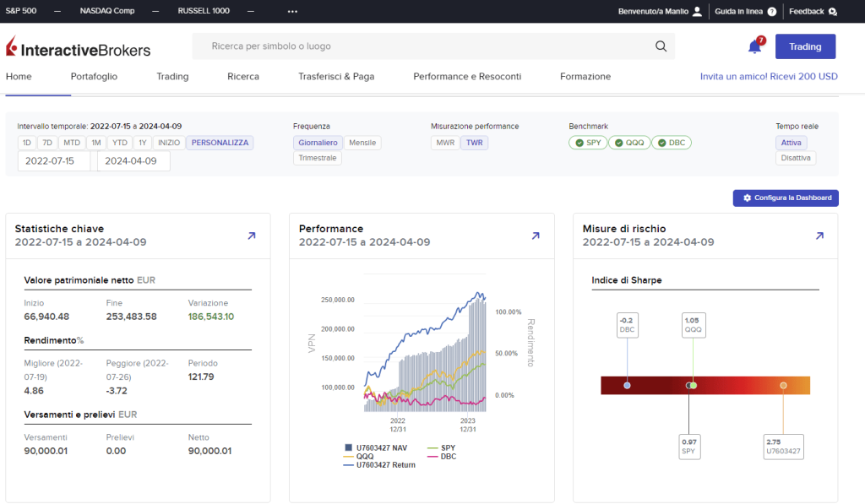Click Invita un amico referral link
Viewport: 865px width, 504px height.
(769, 77)
